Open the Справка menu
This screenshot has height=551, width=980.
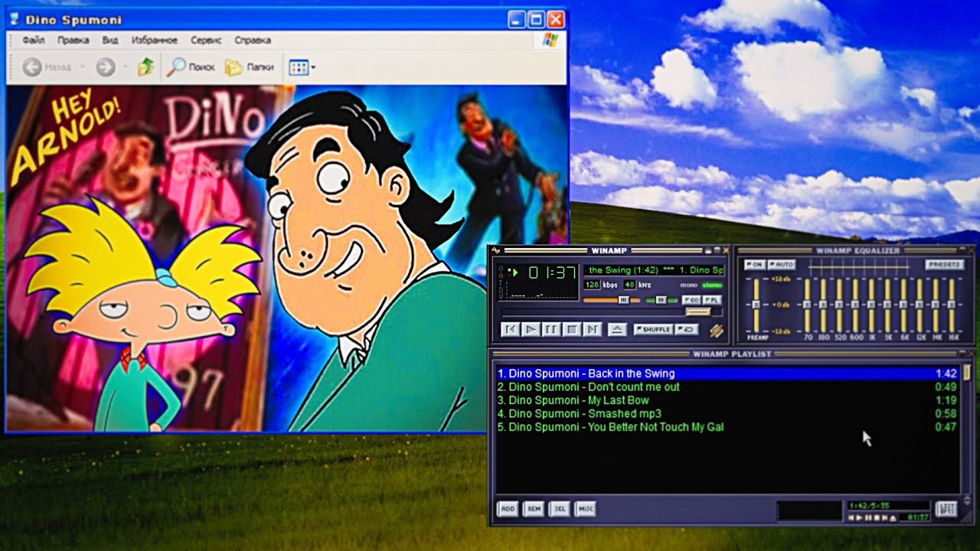253,40
